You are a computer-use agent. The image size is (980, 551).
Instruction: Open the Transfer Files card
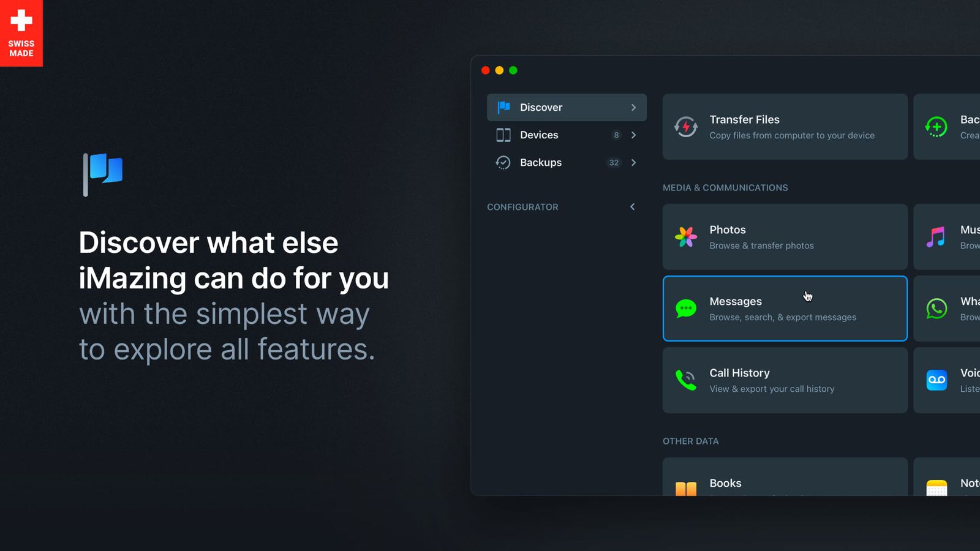click(785, 127)
